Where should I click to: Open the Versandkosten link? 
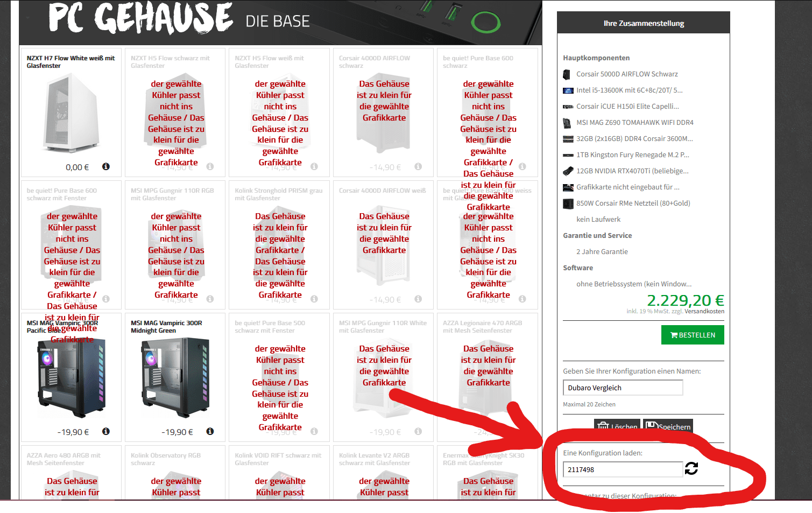(x=704, y=311)
